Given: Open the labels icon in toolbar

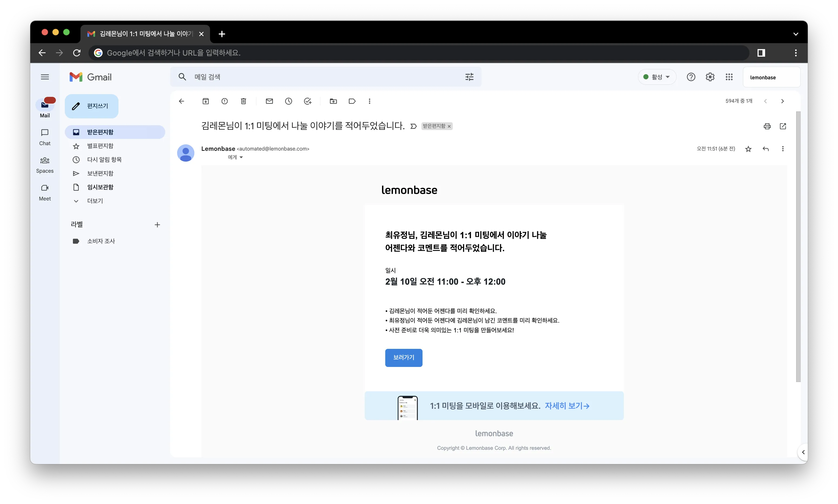Looking at the screenshot, I should click(x=352, y=101).
